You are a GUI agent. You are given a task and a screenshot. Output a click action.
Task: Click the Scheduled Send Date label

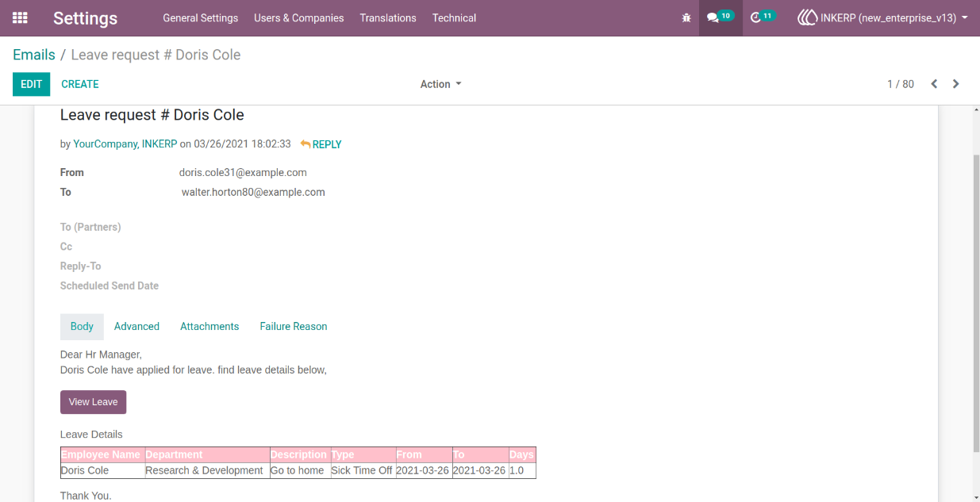pos(110,285)
